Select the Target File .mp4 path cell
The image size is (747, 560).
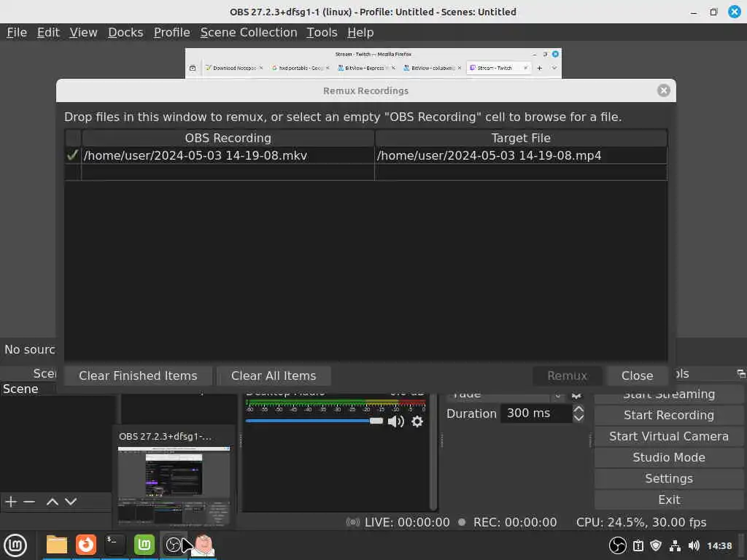[x=521, y=156]
